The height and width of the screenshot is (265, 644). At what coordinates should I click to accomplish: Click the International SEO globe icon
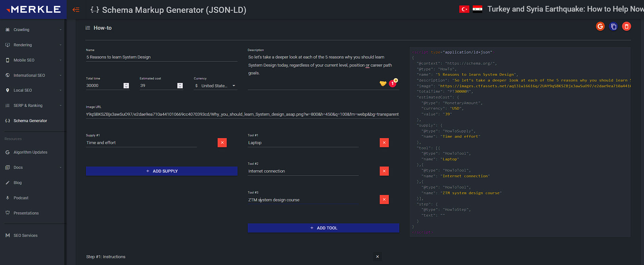(7, 75)
